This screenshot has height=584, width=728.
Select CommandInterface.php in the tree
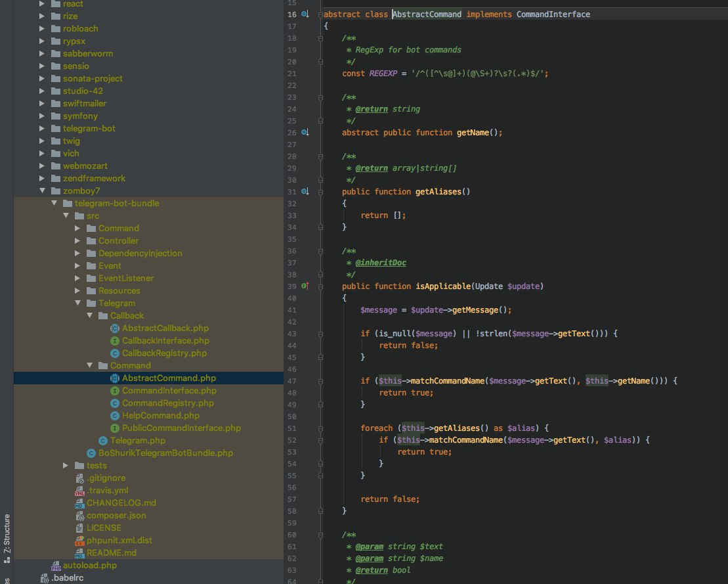click(x=148, y=391)
